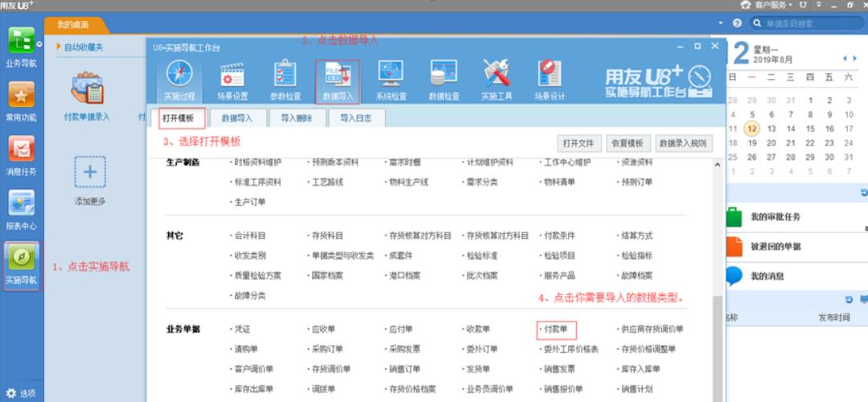Open the 结算方式 template link
The image size is (868, 402).
click(636, 236)
